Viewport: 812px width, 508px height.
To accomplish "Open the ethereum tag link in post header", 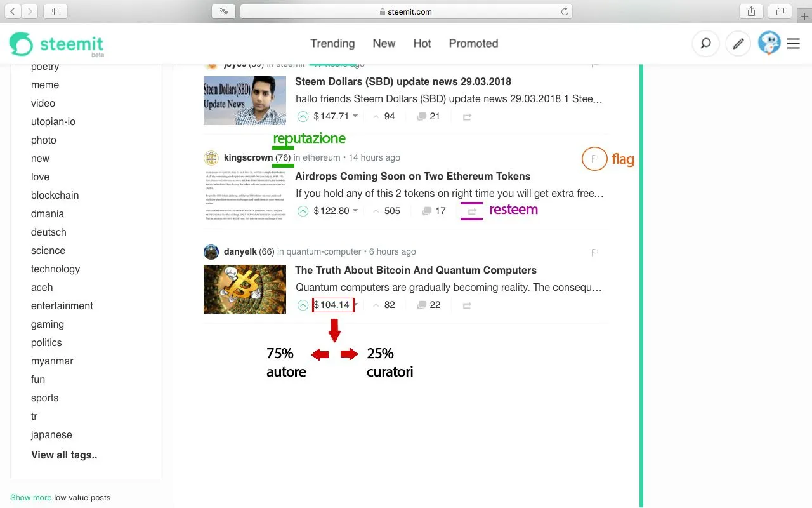I will click(x=322, y=157).
